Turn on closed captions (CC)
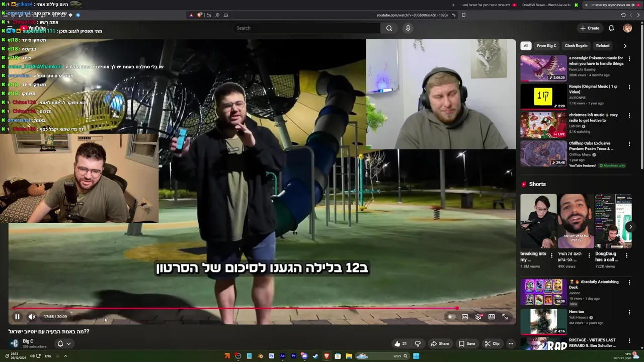 [465, 317]
